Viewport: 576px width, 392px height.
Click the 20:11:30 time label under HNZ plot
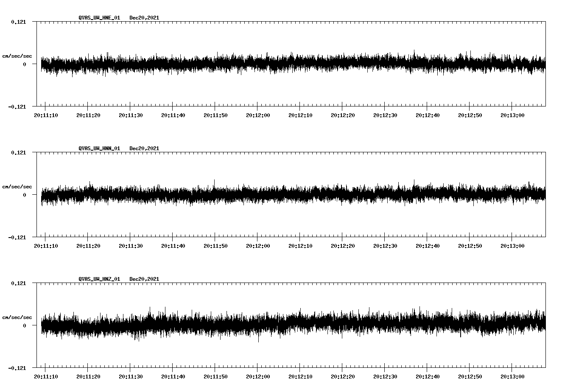131,376
